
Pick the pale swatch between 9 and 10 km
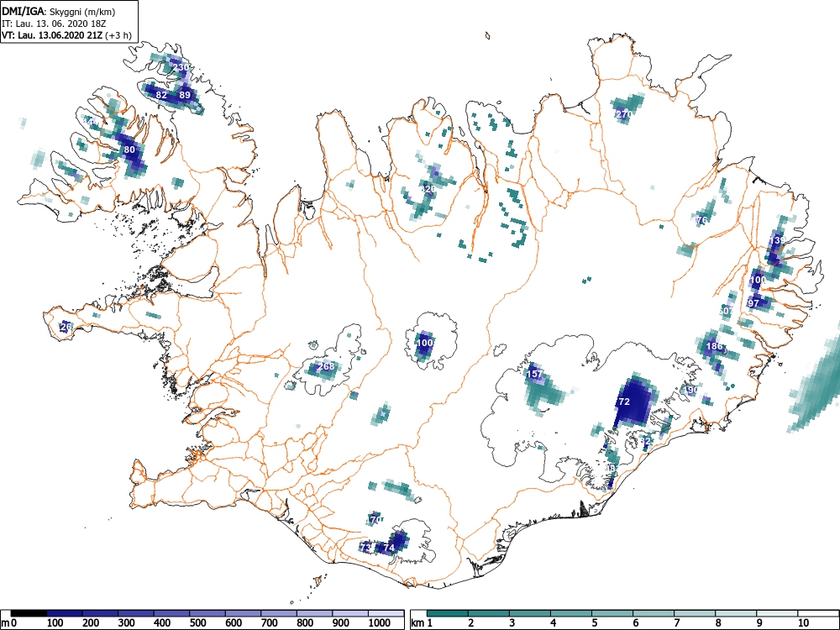point(777,613)
